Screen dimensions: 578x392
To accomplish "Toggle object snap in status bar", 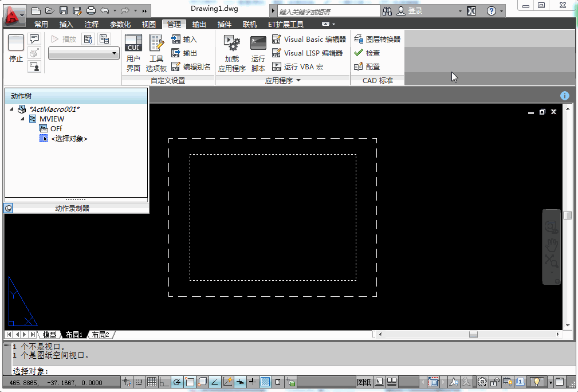I will click(190, 382).
